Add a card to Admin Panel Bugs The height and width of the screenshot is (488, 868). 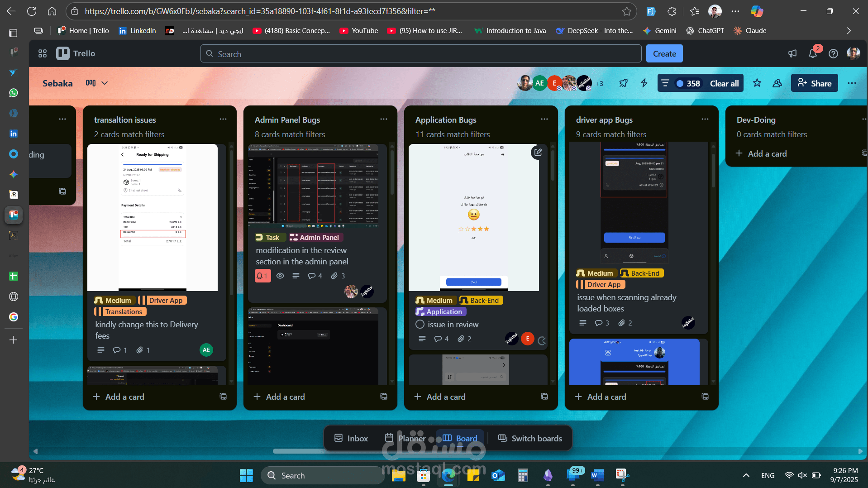279,397
